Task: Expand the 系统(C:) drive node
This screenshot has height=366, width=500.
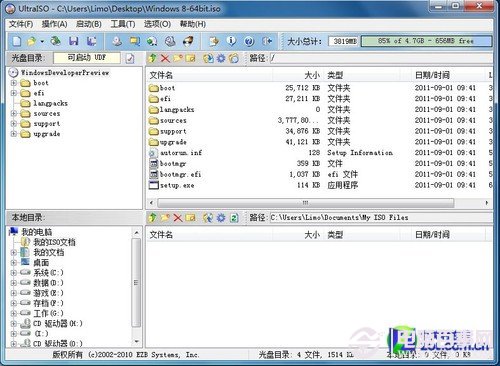Action: click(14, 273)
